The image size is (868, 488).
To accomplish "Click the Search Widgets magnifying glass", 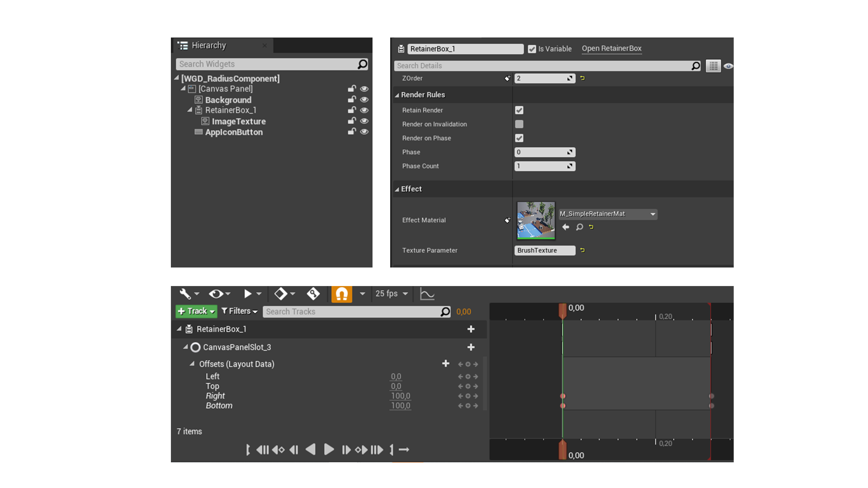I will (362, 64).
